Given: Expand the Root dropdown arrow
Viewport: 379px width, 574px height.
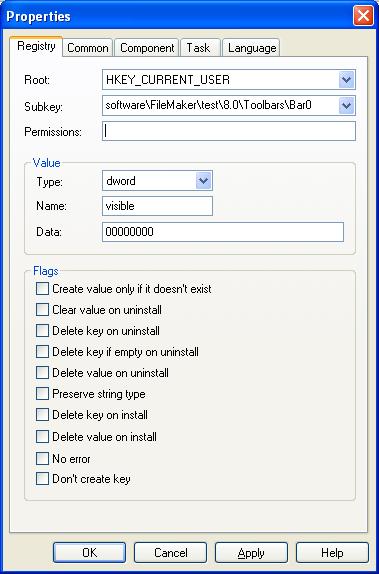Looking at the screenshot, I should tap(346, 80).
